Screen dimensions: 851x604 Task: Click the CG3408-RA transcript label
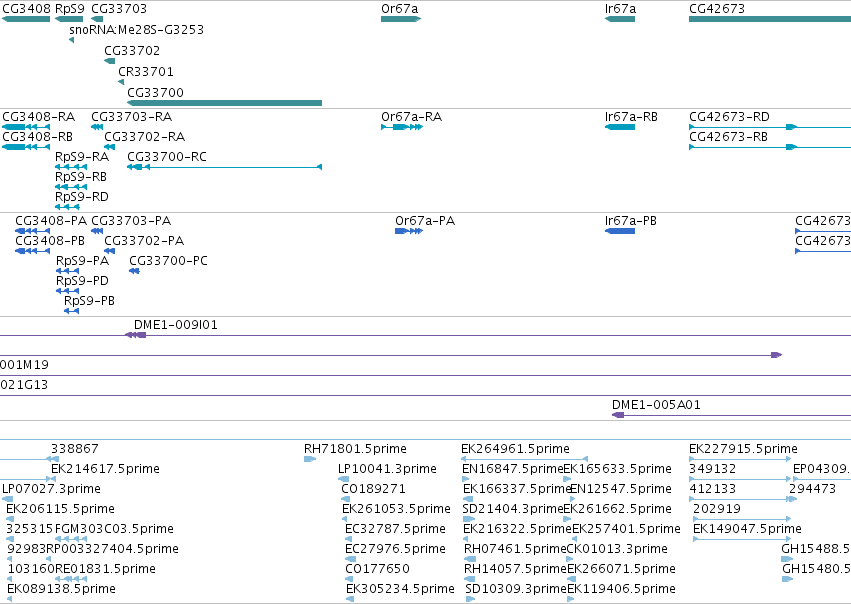39,117
